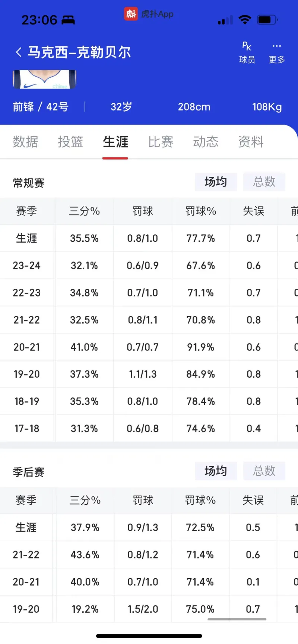Image resolution: width=298 pixels, height=644 pixels.
Task: View the 资料 profile tab
Action: tap(250, 142)
